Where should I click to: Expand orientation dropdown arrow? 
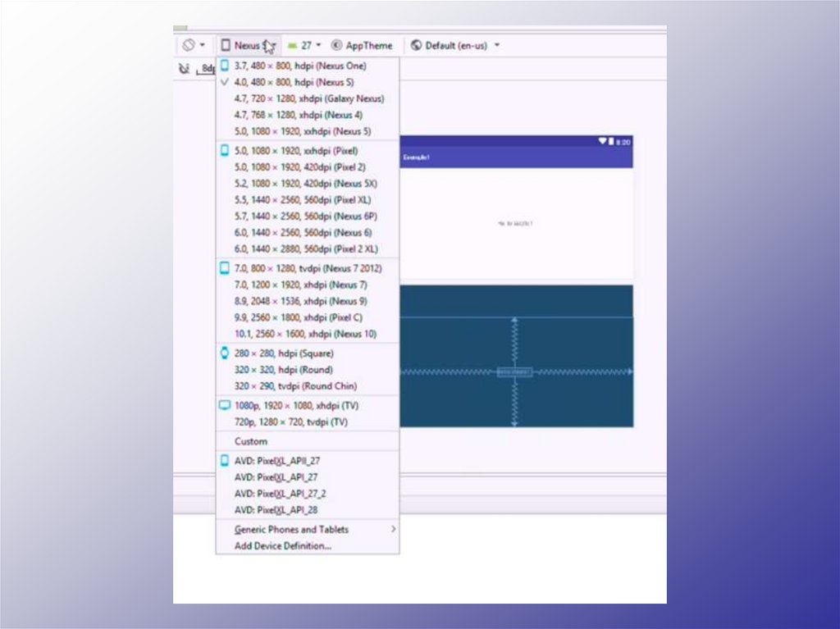[x=203, y=45]
